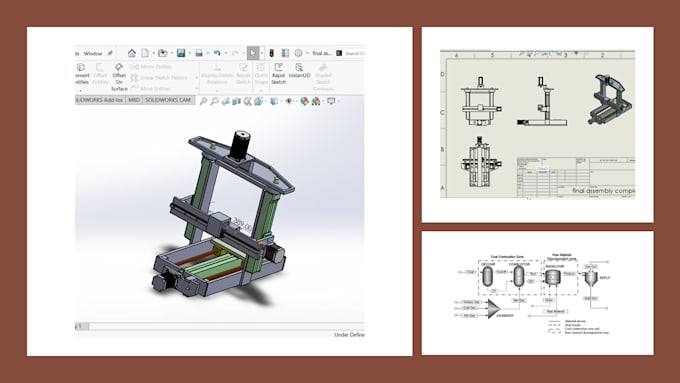The width and height of the screenshot is (680, 383).
Task: Toggle Shaded Sketch Contours
Action: 323,77
